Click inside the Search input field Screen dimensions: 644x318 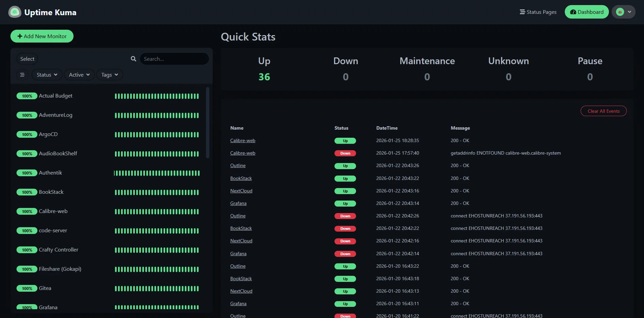pos(174,59)
